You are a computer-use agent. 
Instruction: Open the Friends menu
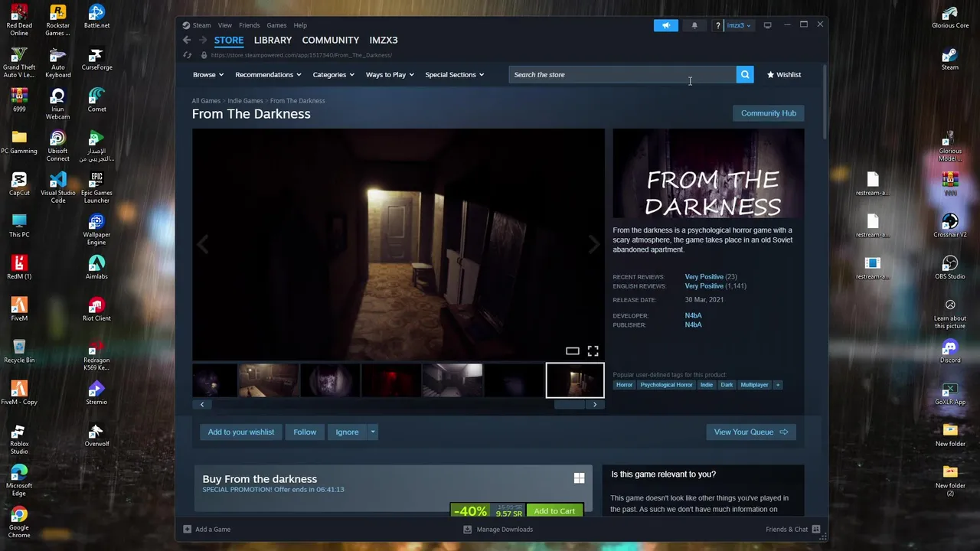[x=249, y=25]
